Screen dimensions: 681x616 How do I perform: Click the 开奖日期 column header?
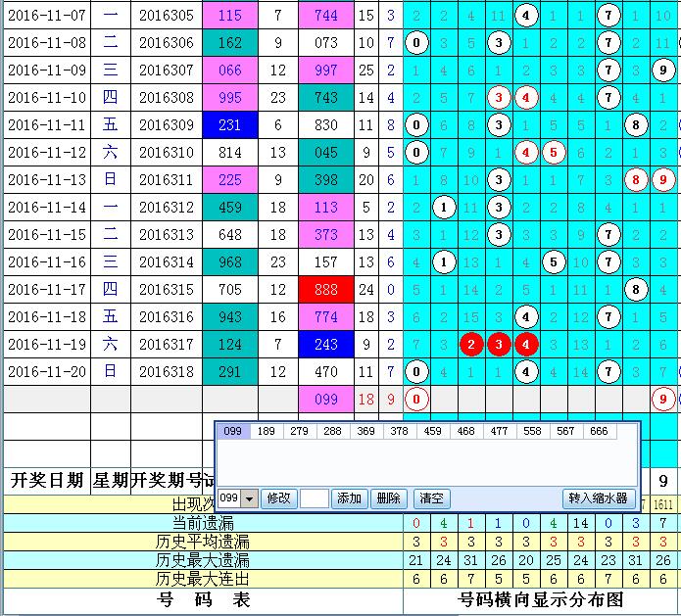(46, 480)
